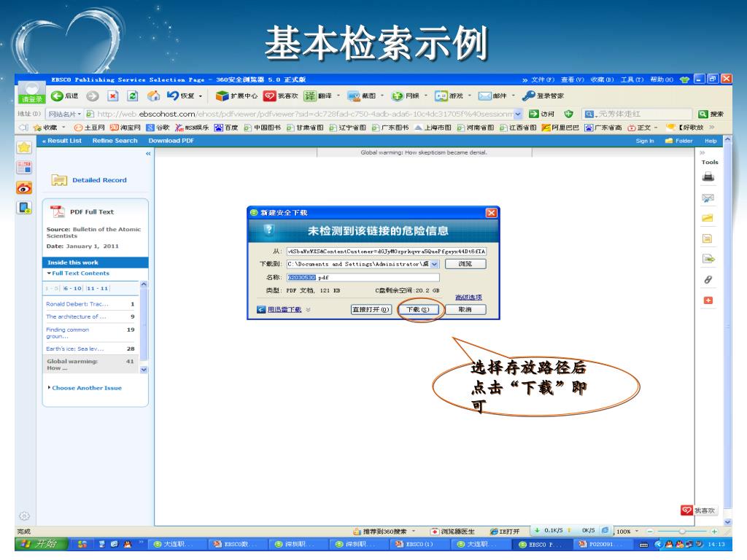This screenshot has width=747, height=560.
Task: Click the file name field in download dialog
Action: (x=363, y=277)
